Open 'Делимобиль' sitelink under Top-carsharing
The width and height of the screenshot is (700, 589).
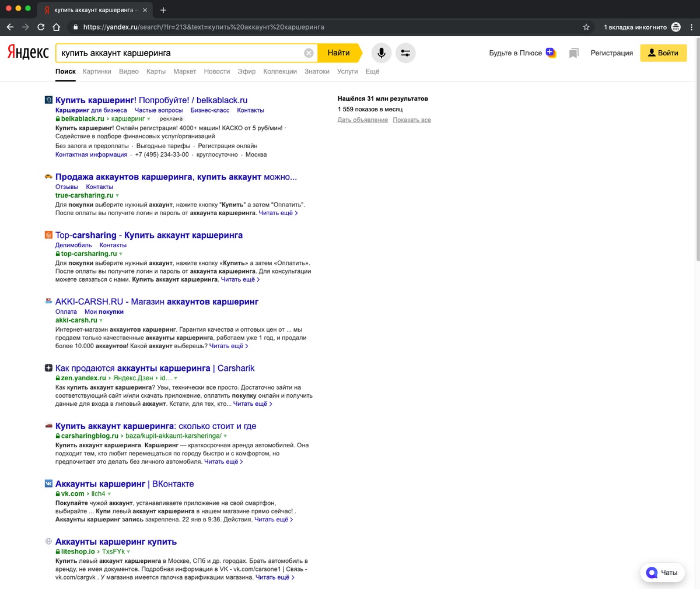[73, 245]
